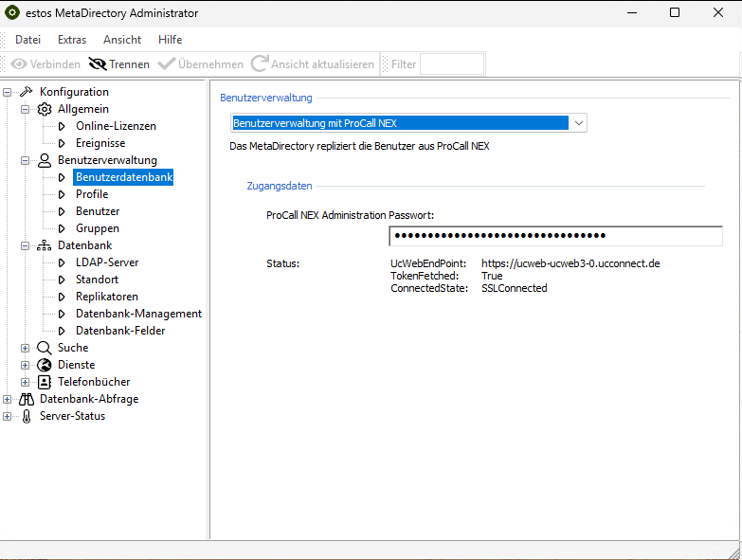742x560 pixels.
Task: Collapse the Konfiguration tree node
Action: tap(8, 92)
